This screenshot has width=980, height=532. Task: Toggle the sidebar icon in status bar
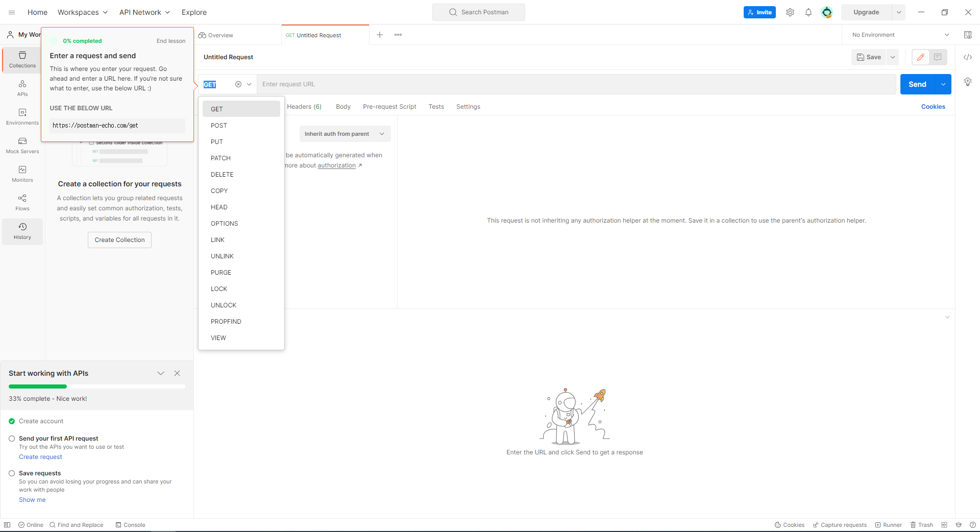pos(7,525)
